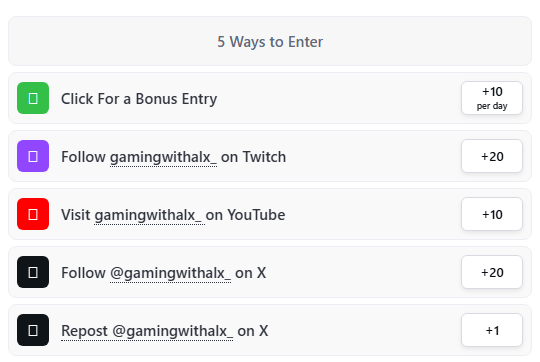This screenshot has height=362, width=540.
Task: Click the green bonus entry icon
Action: click(33, 98)
